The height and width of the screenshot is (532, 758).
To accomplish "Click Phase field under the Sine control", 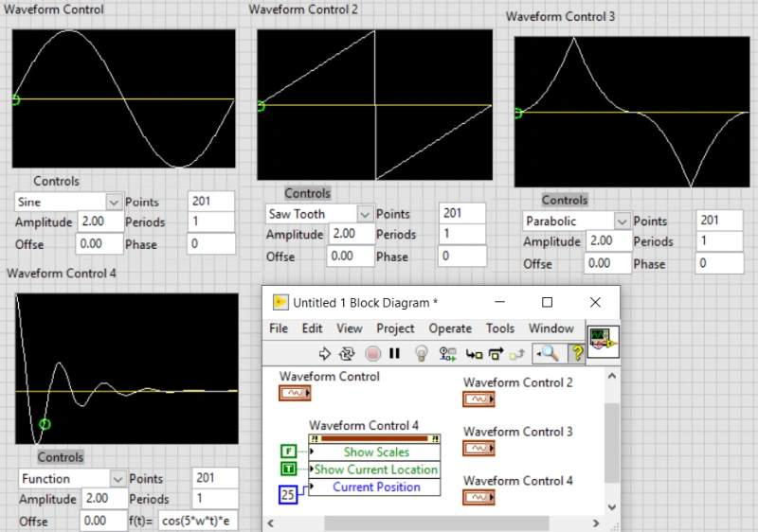I will tap(211, 244).
